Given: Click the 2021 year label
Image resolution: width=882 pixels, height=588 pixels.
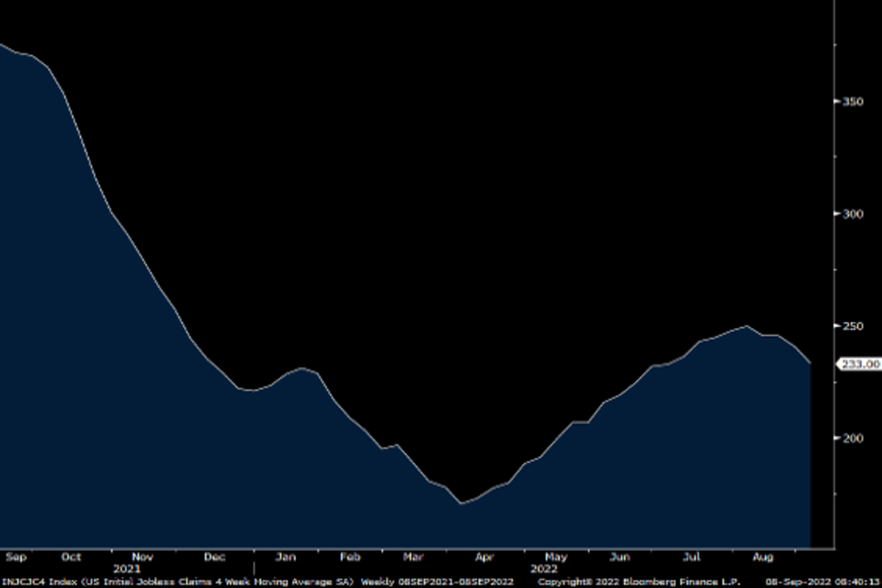Looking at the screenshot, I should pyautogui.click(x=126, y=569).
